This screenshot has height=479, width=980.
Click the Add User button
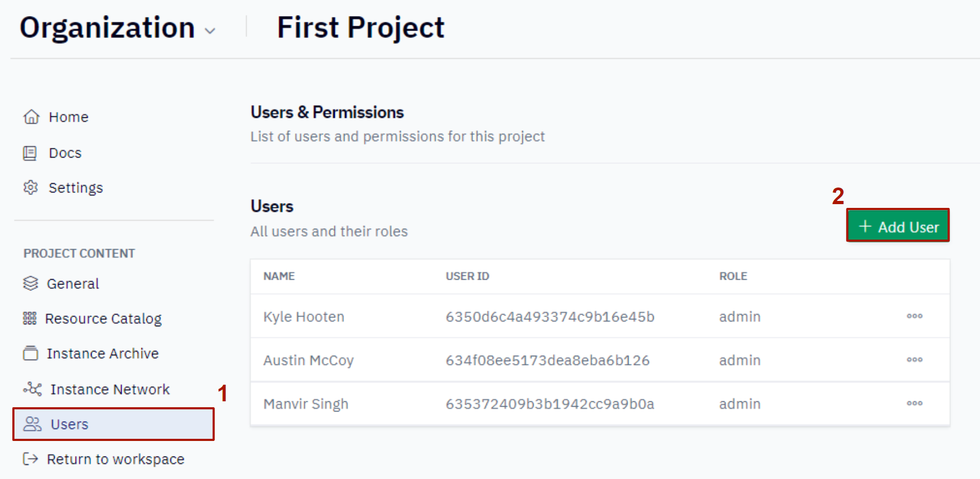(898, 226)
